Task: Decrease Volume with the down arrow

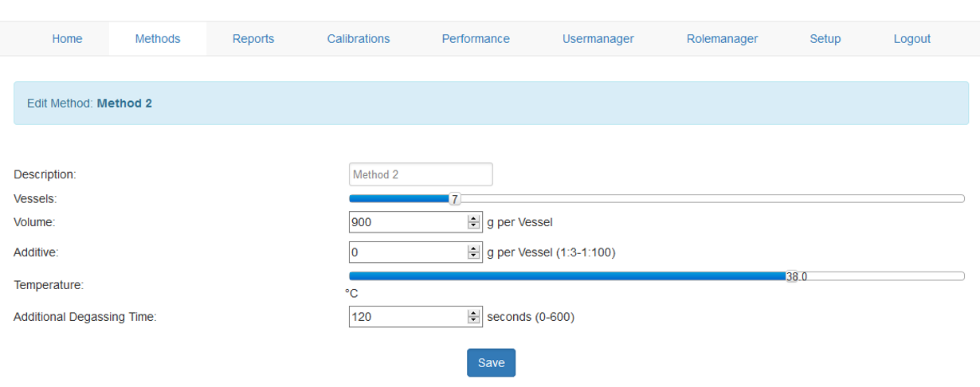Action: pyautogui.click(x=473, y=226)
